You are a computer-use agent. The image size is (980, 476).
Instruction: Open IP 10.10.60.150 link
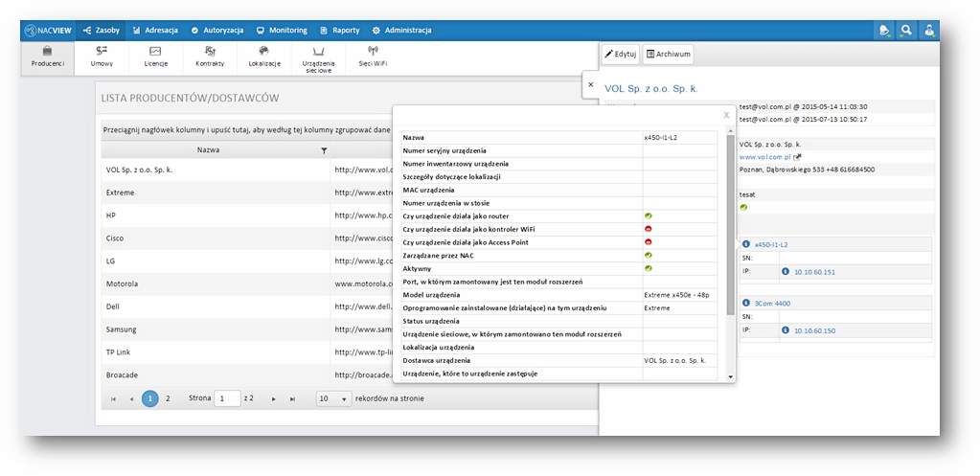[814, 330]
